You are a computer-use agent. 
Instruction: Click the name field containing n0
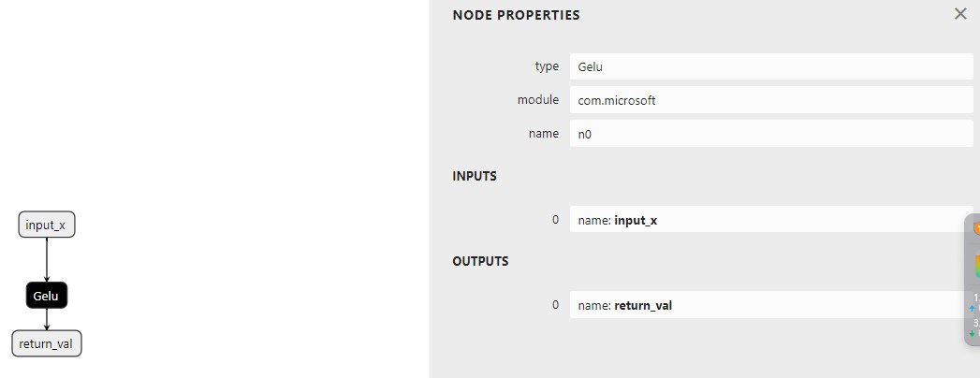point(770,134)
